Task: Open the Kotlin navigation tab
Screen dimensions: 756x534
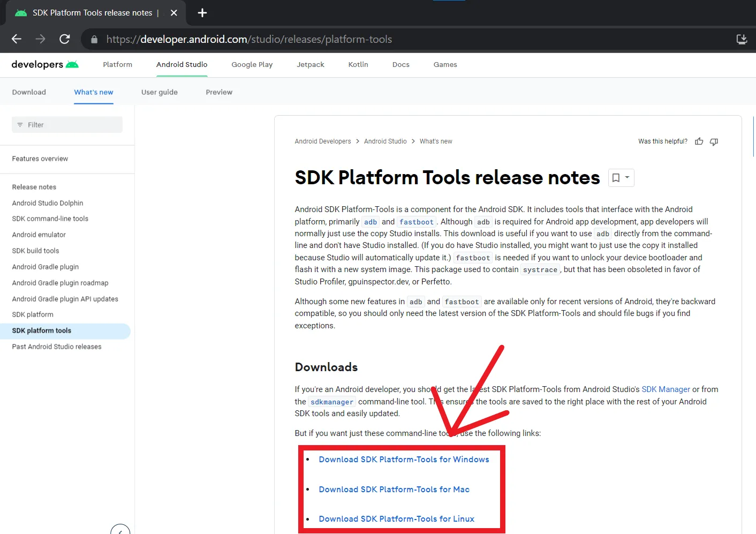Action: click(x=358, y=64)
